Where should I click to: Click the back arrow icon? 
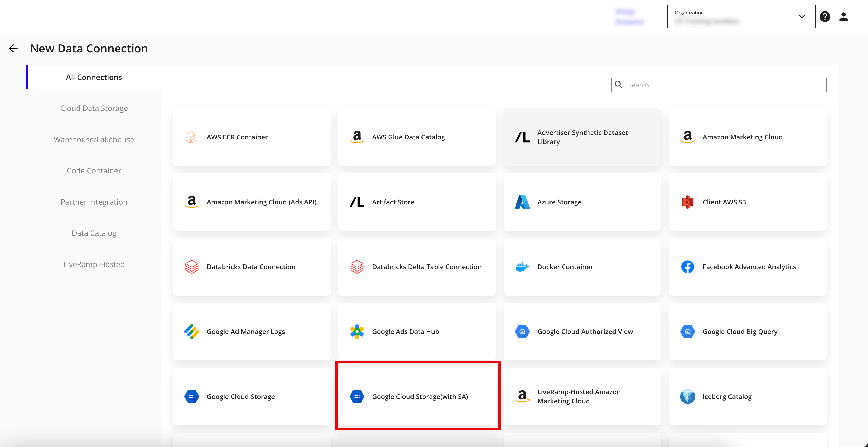tap(13, 49)
